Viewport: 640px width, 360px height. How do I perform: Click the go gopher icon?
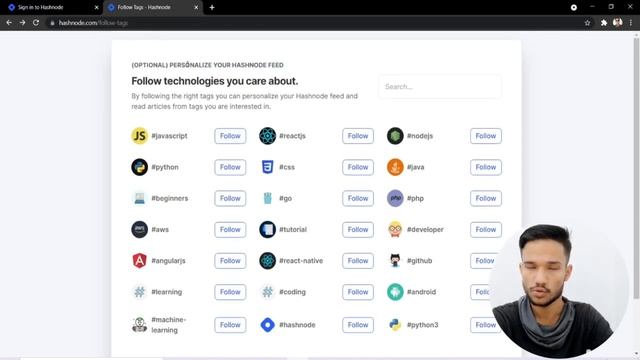point(267,198)
